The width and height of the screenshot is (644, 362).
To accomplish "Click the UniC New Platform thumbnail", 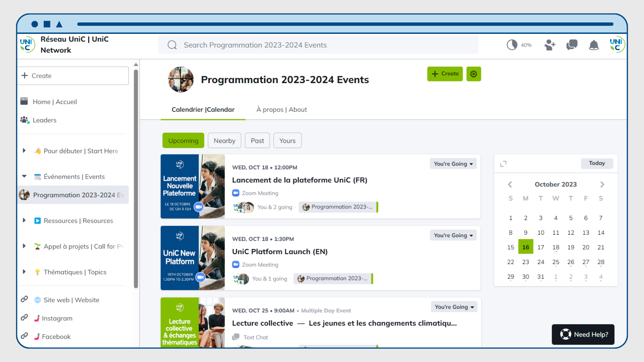I will tap(193, 258).
